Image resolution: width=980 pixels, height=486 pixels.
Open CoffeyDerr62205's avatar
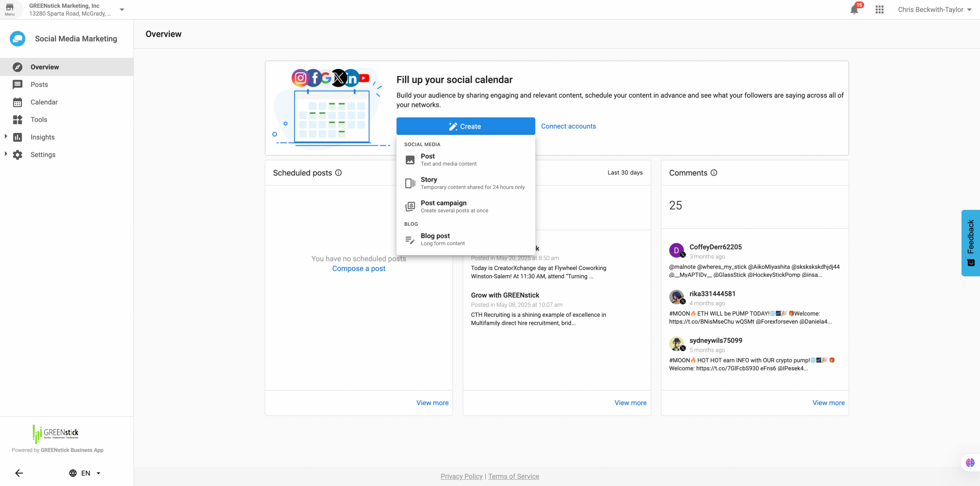[676, 250]
